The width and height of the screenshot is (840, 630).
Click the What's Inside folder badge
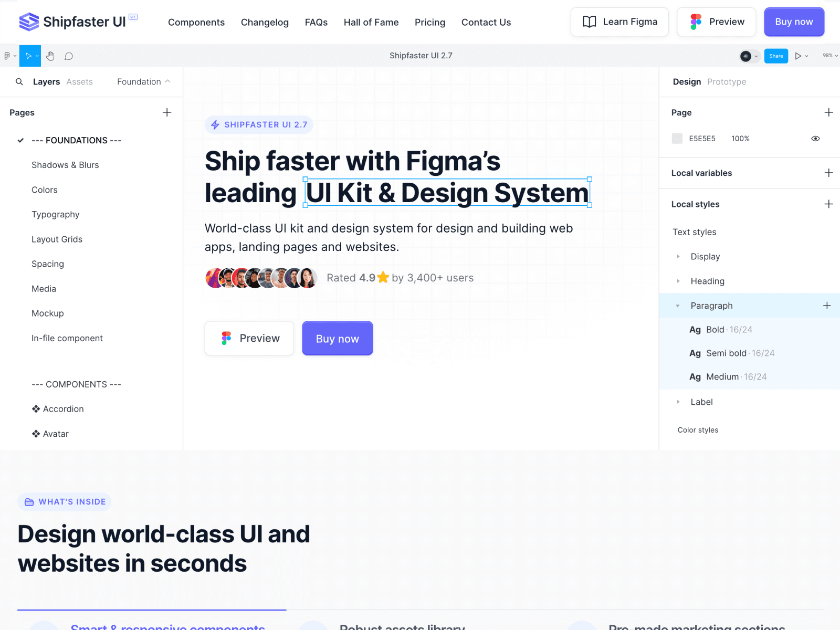click(x=65, y=502)
